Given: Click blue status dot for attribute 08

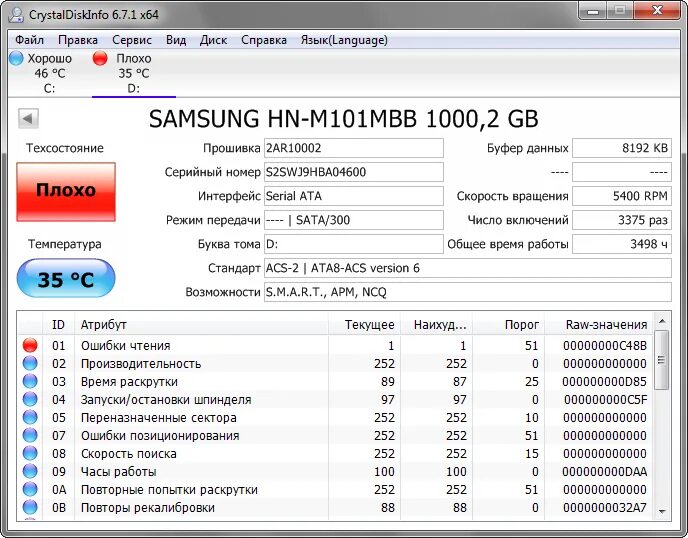Looking at the screenshot, I should point(30,453).
